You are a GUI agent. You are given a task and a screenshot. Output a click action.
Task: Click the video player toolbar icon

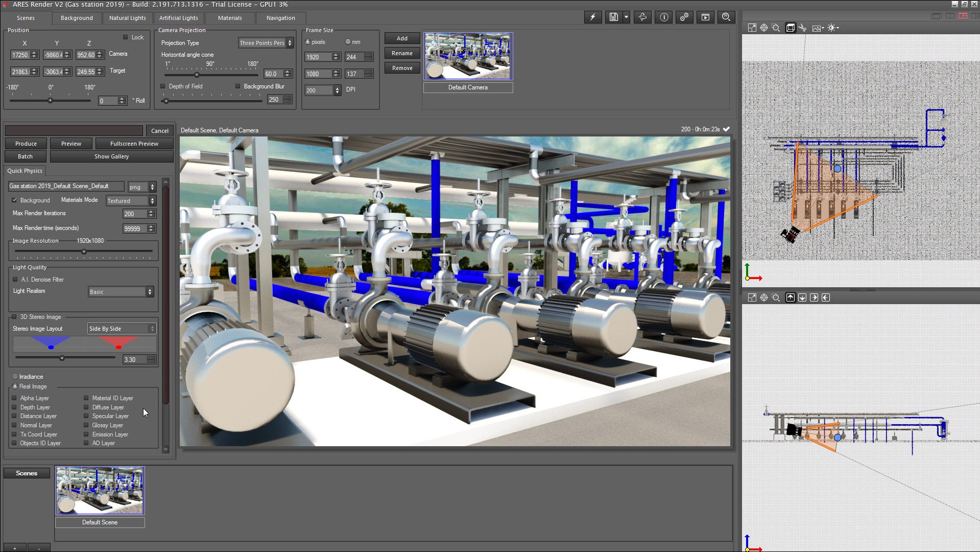click(x=705, y=17)
